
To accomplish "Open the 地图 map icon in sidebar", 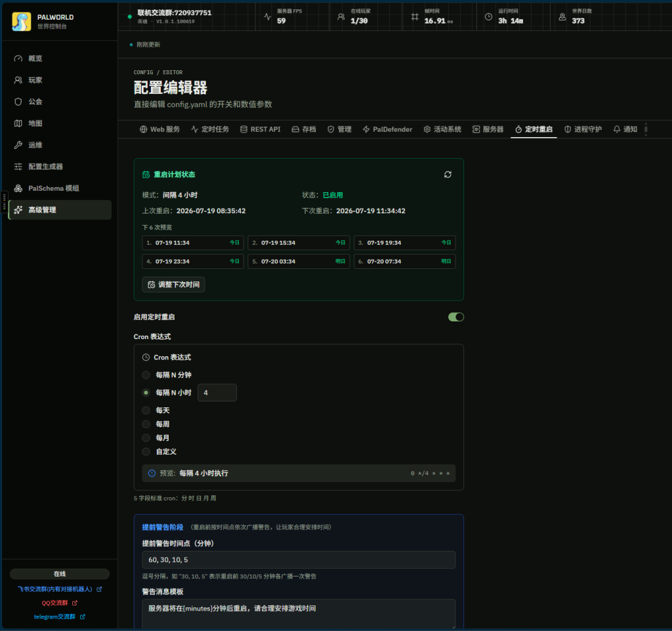I will (18, 123).
